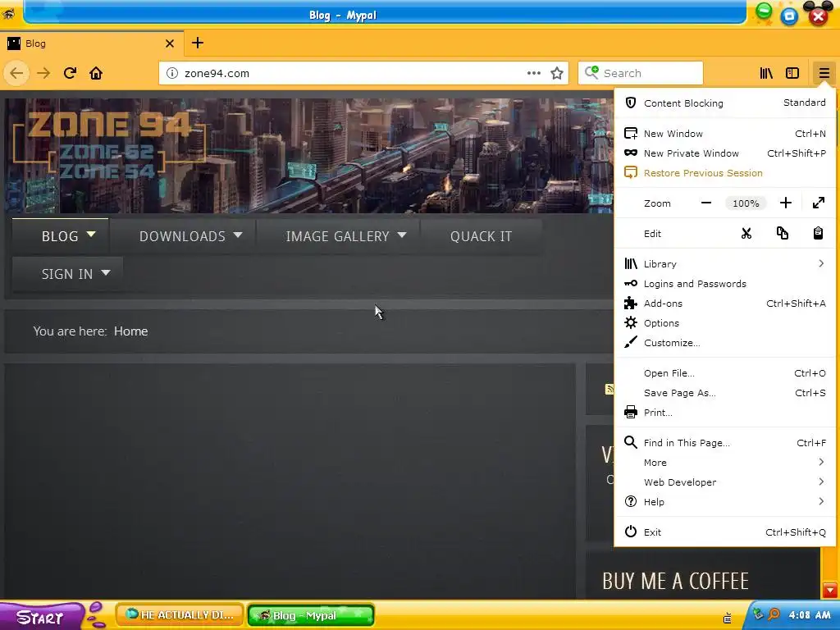Expand the Library submenu
Screen dimensions: 840x630
(x=725, y=263)
